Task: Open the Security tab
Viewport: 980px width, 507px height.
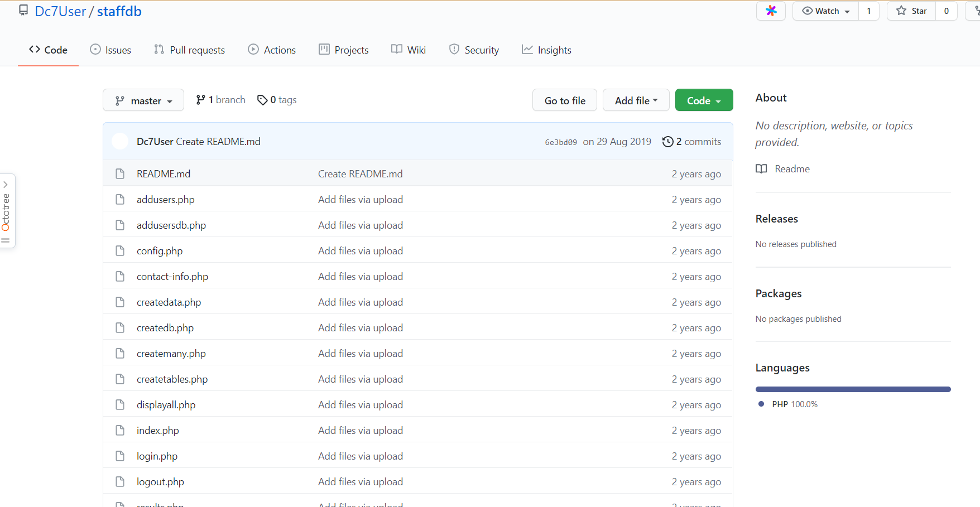Action: click(474, 50)
